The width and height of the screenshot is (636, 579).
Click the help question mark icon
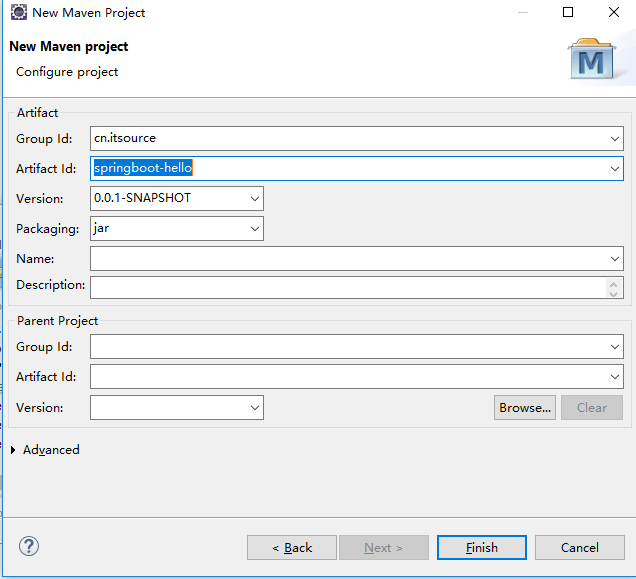point(29,546)
